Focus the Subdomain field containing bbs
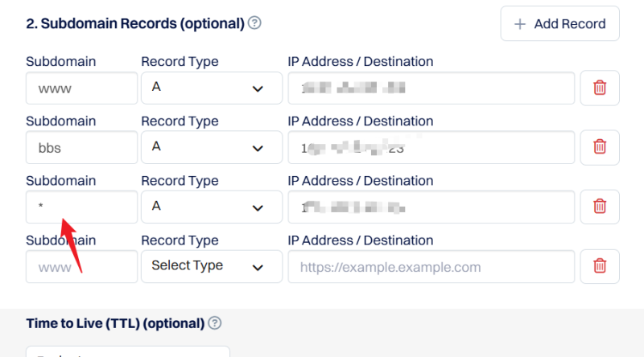 click(81, 147)
